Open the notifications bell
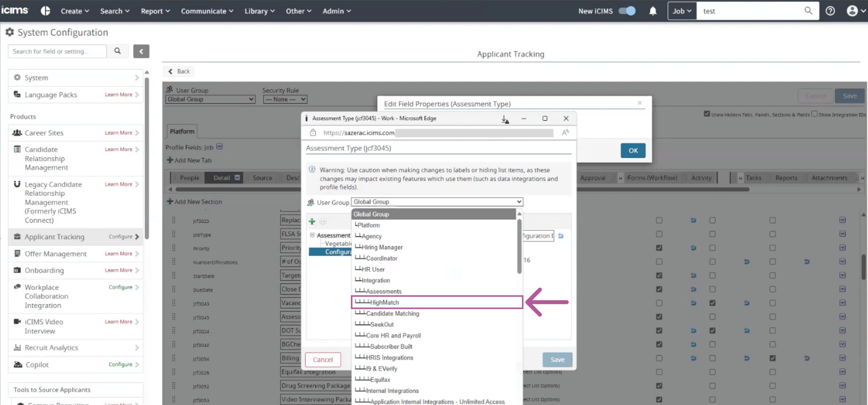Viewport: 868px width, 405px height. 653,11
